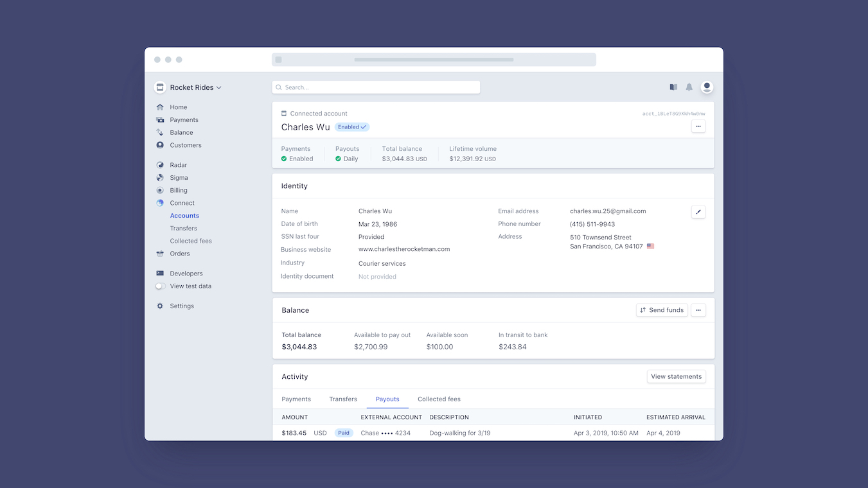
Task: Click the Radar shield icon in sidebar
Action: 160,164
